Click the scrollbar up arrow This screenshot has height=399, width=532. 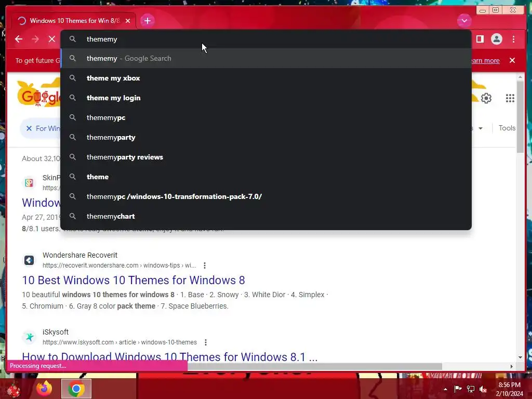[x=520, y=77]
